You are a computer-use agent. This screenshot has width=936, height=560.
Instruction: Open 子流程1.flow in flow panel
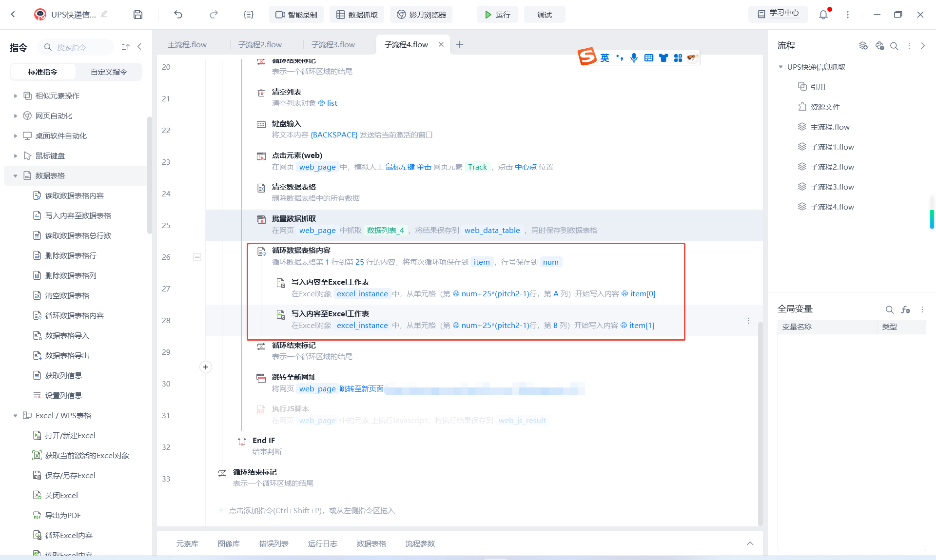click(x=832, y=147)
